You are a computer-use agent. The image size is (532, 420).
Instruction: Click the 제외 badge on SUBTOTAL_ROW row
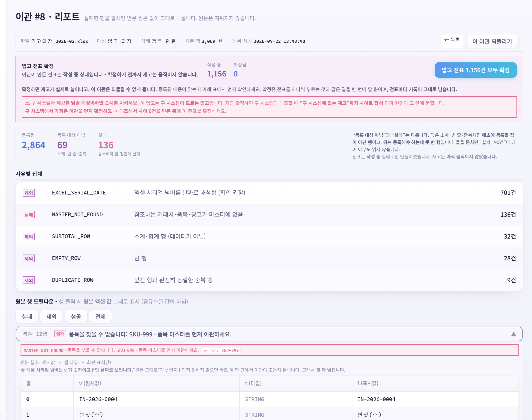tap(29, 237)
